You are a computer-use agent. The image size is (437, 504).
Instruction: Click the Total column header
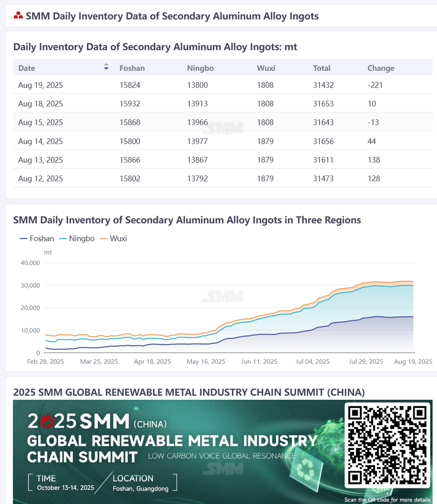pos(322,68)
